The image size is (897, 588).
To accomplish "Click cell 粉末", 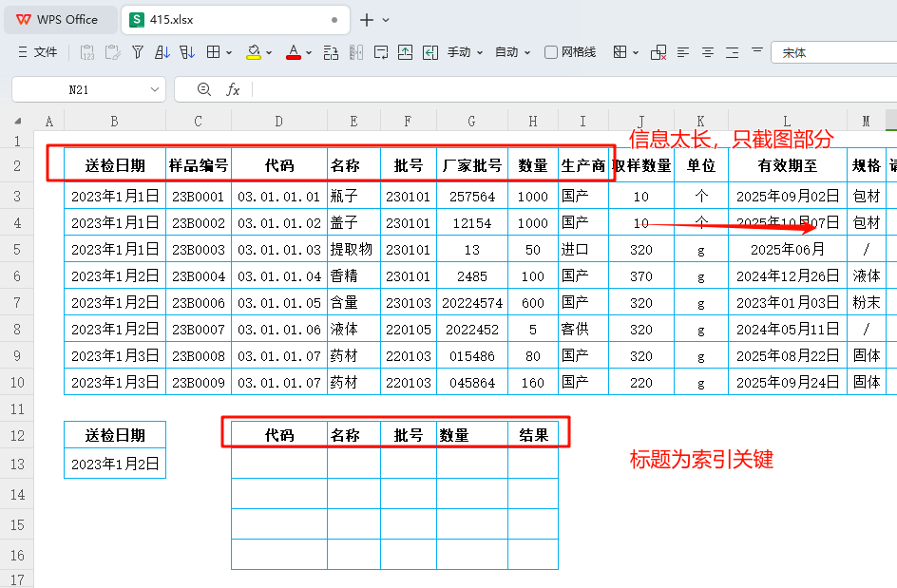I will point(866,303).
